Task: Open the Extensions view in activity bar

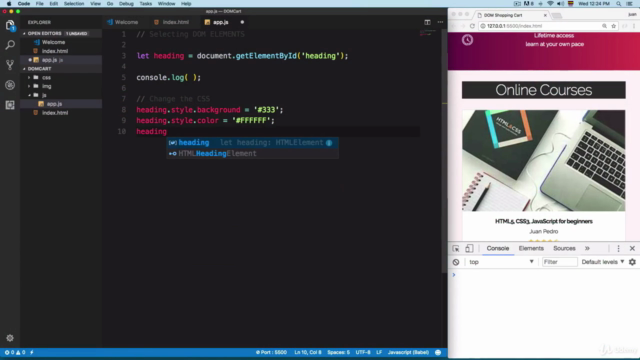Action: [x=10, y=105]
